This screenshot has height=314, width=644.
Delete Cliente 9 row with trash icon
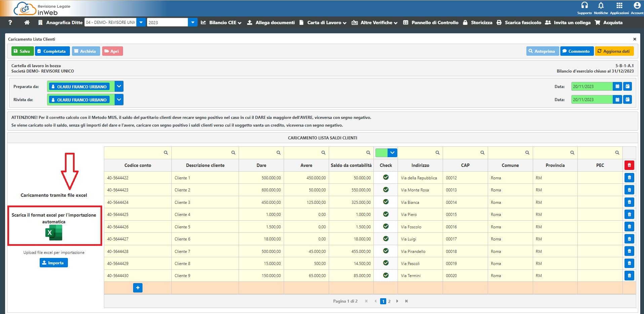click(x=629, y=275)
